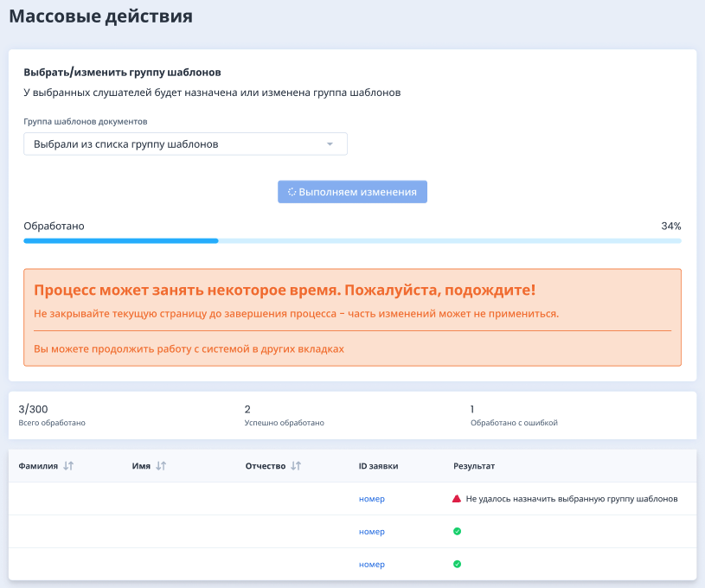Click the 34% progress value
The height and width of the screenshot is (588, 705).
670,226
